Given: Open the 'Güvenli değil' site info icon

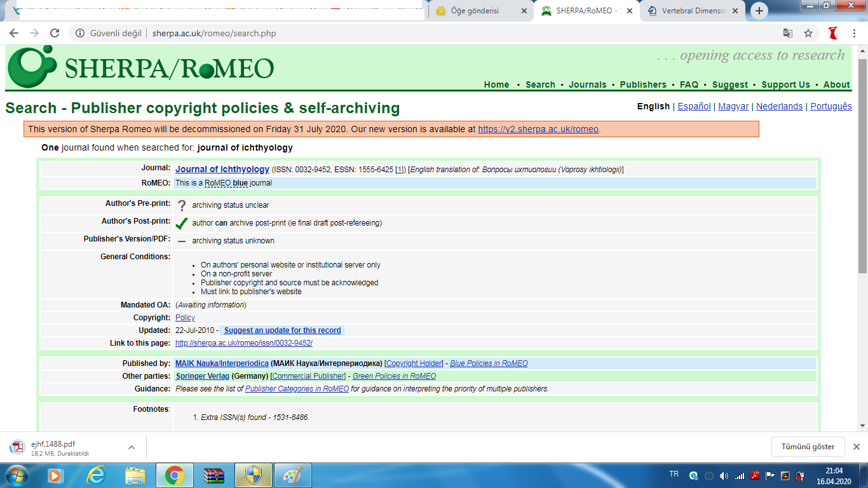Looking at the screenshot, I should click(80, 33).
